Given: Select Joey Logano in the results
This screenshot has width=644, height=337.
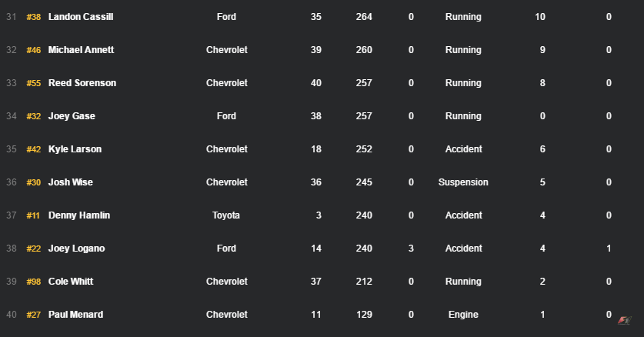Looking at the screenshot, I should [x=76, y=249].
